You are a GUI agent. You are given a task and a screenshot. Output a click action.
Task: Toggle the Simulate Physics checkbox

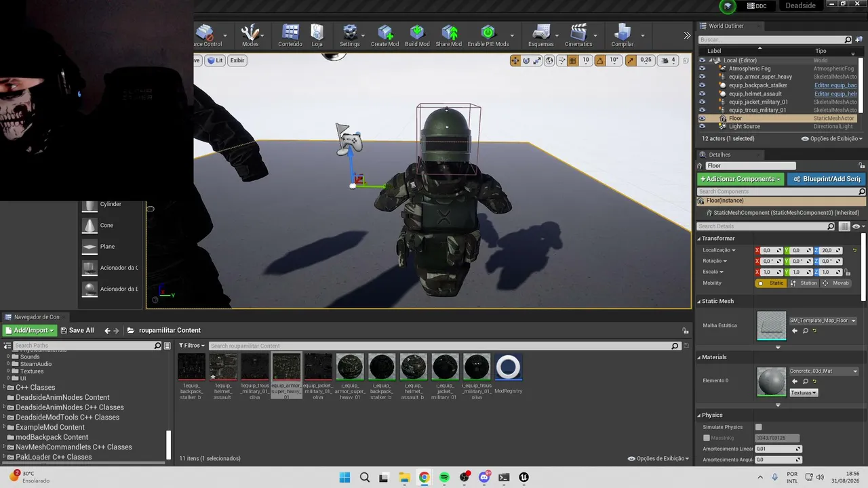coord(759,427)
